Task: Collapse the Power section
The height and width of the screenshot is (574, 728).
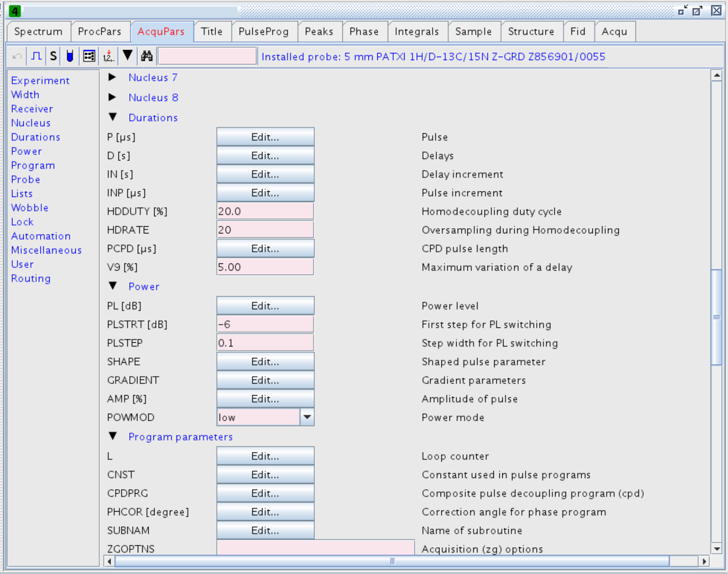Action: (x=112, y=286)
